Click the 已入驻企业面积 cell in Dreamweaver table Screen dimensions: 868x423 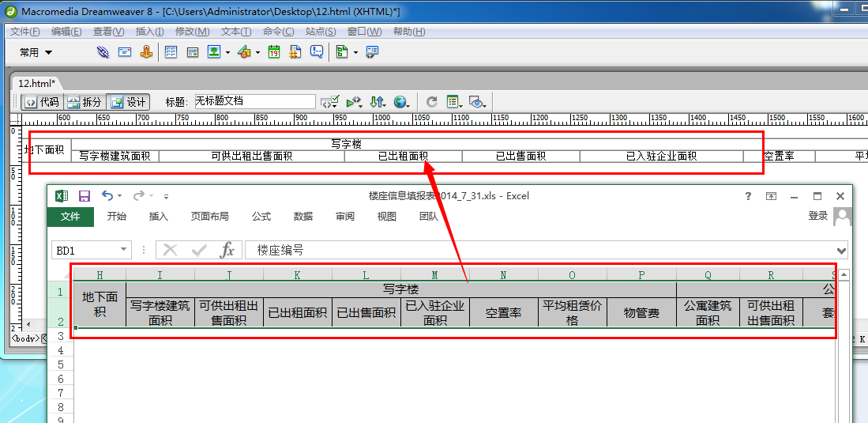[x=662, y=157]
